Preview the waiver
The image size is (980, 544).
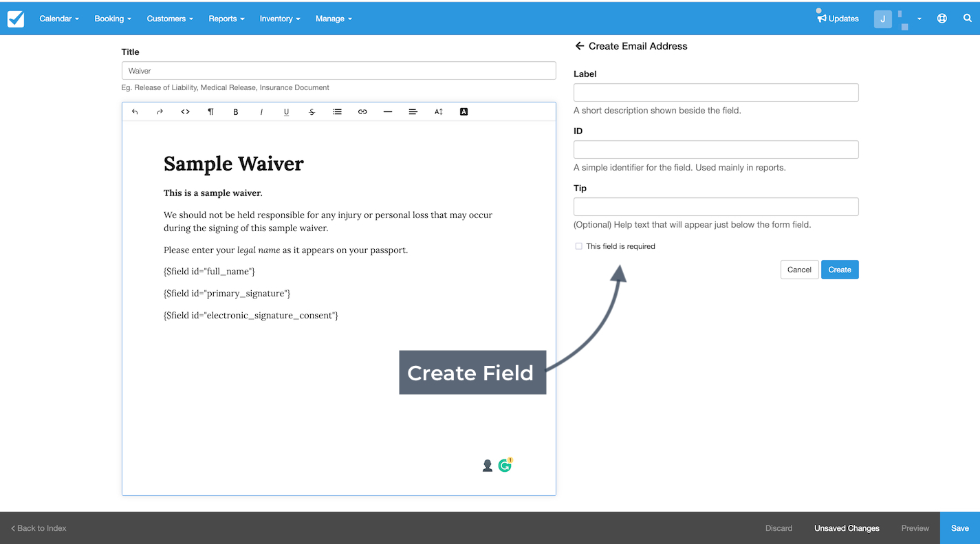point(915,528)
